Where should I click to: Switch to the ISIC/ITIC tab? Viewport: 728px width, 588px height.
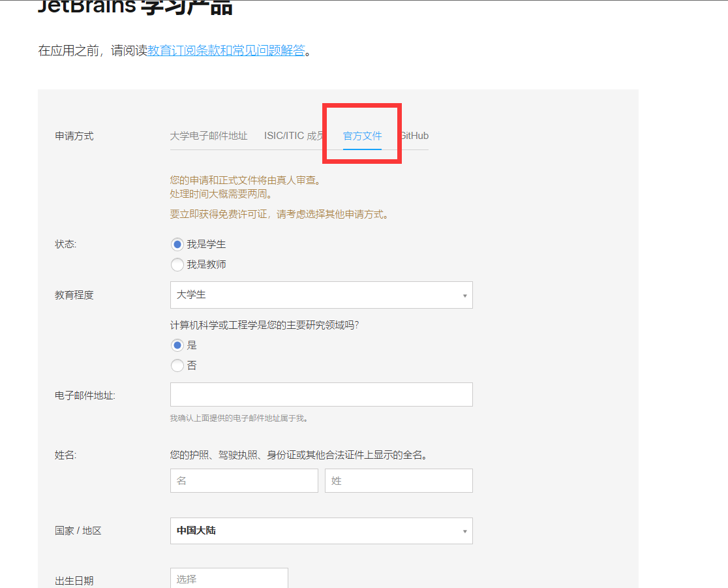[294, 136]
